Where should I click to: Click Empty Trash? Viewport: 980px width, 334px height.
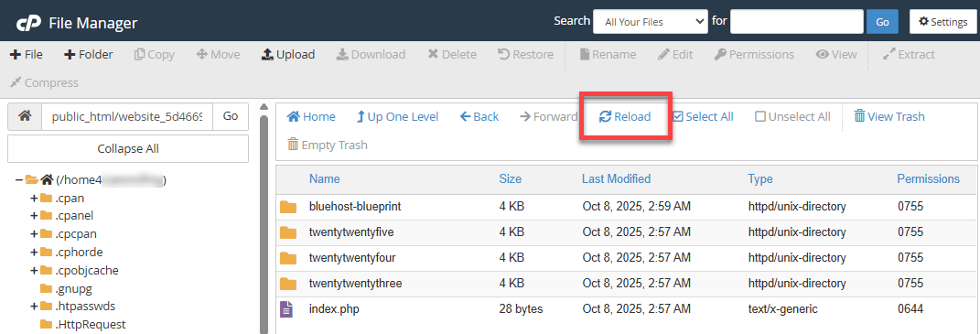[x=328, y=145]
